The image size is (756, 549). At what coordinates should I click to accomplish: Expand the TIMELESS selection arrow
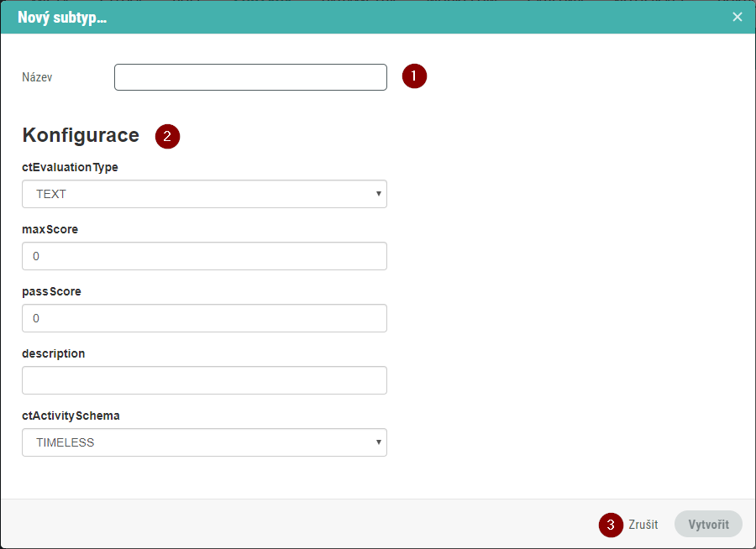coord(377,442)
